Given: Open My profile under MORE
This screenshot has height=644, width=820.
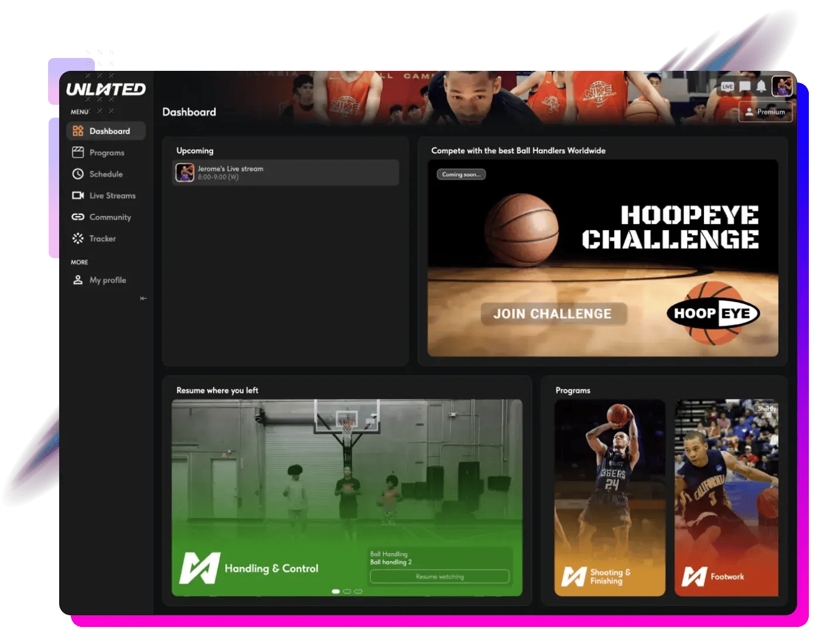Looking at the screenshot, I should click(x=106, y=280).
